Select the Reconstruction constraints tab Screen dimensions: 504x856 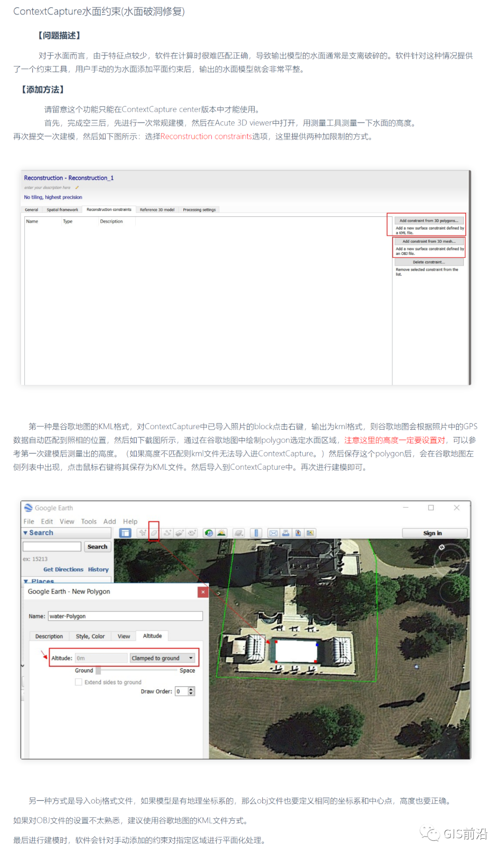pos(109,210)
